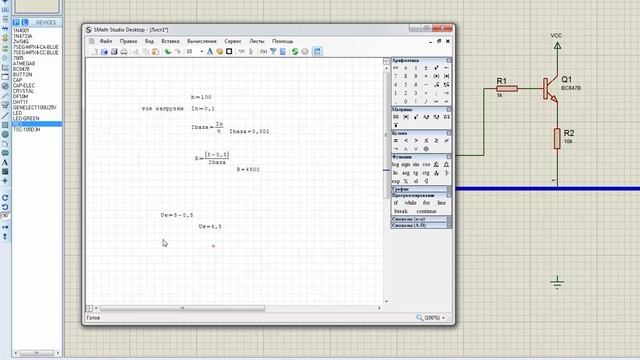Insert ln function from Функции panel
This screenshot has width=640, height=360.
coord(395,173)
